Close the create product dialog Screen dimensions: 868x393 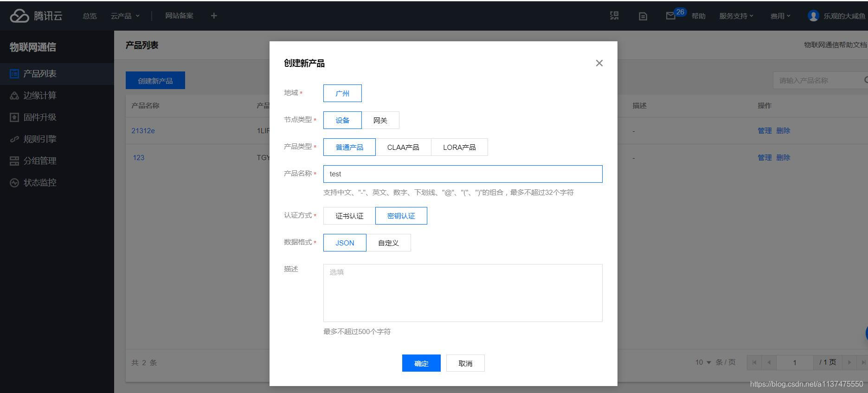click(x=599, y=63)
